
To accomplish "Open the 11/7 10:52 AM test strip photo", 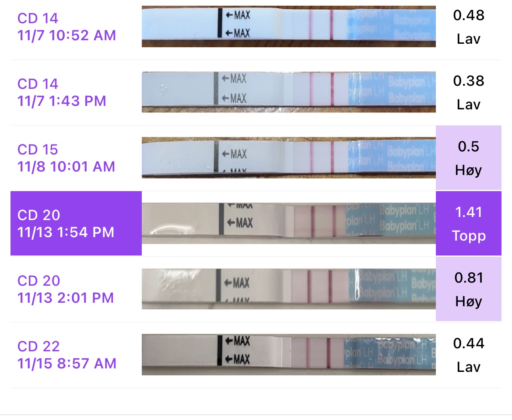I will [x=288, y=26].
